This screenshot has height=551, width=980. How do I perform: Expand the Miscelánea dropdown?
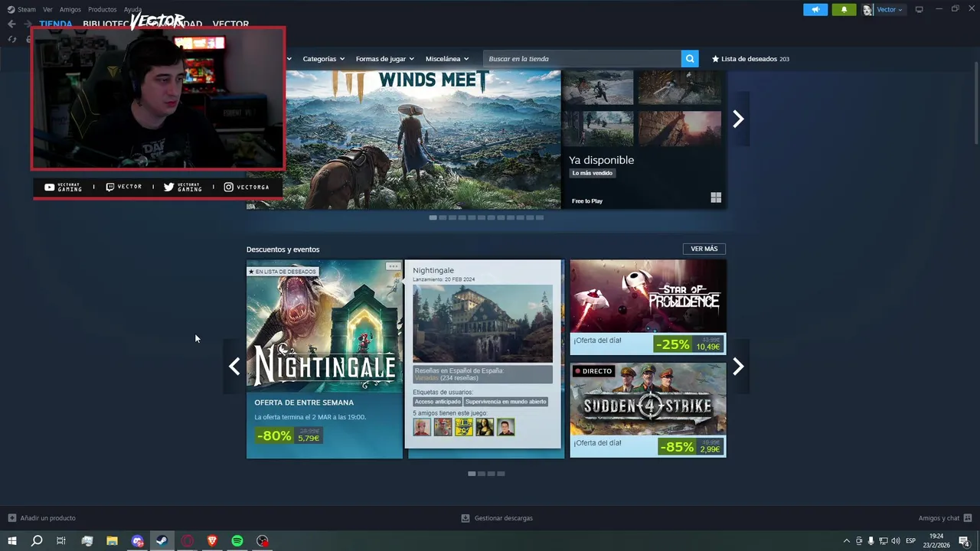pos(447,59)
